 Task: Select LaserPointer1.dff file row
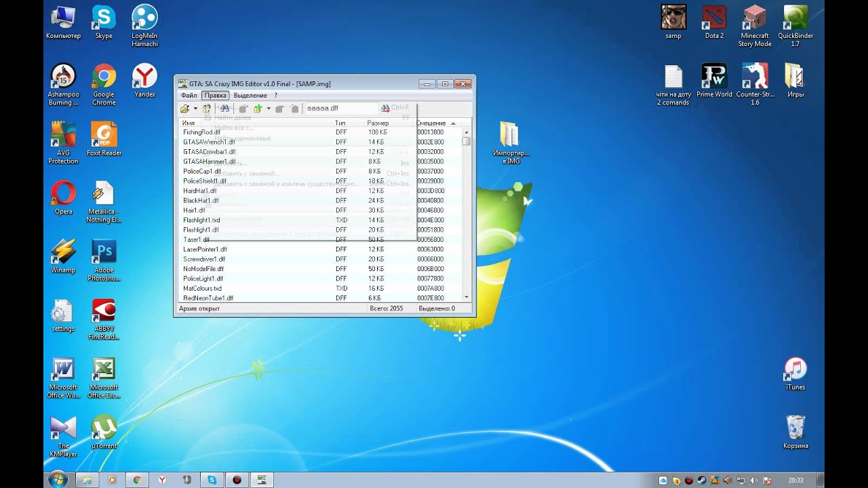pos(320,249)
